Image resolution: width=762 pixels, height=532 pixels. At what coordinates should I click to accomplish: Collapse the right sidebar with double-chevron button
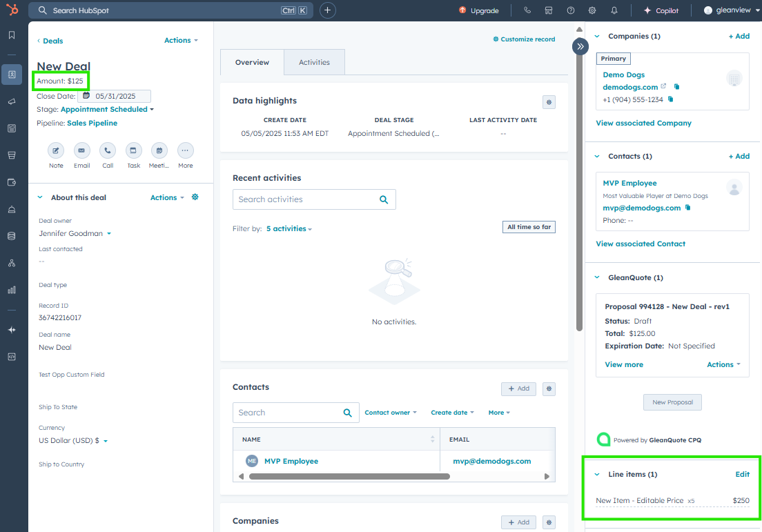pyautogui.click(x=580, y=47)
